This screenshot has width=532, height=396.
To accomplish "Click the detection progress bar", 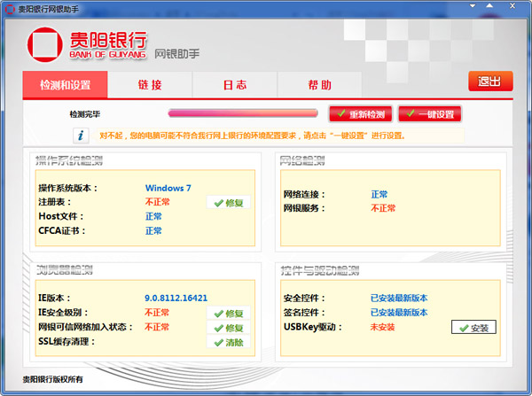I will pos(243,113).
